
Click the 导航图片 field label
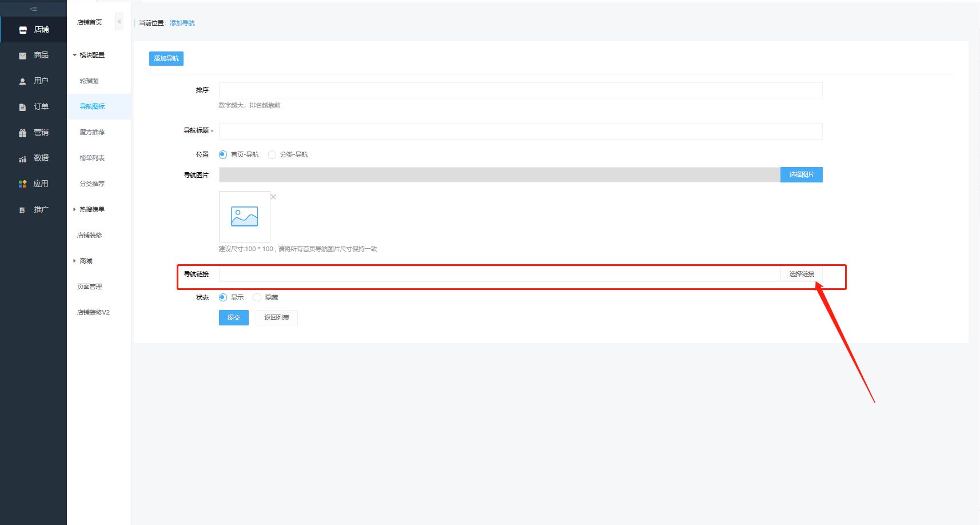[196, 175]
